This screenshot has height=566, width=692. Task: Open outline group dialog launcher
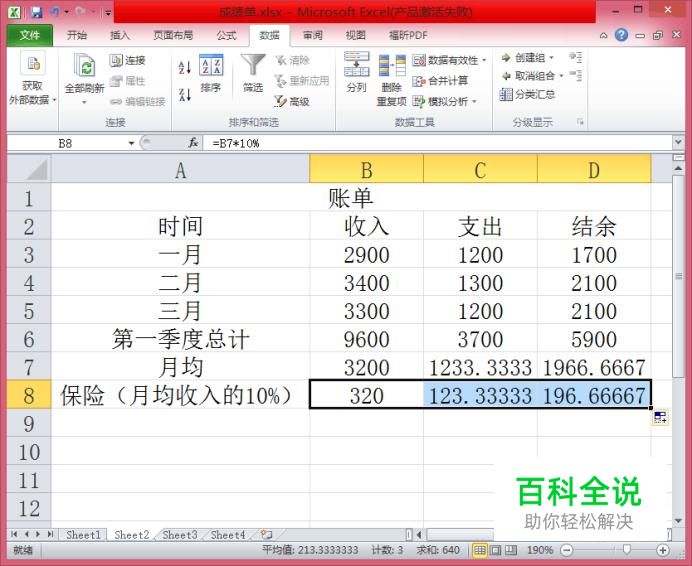[580, 122]
